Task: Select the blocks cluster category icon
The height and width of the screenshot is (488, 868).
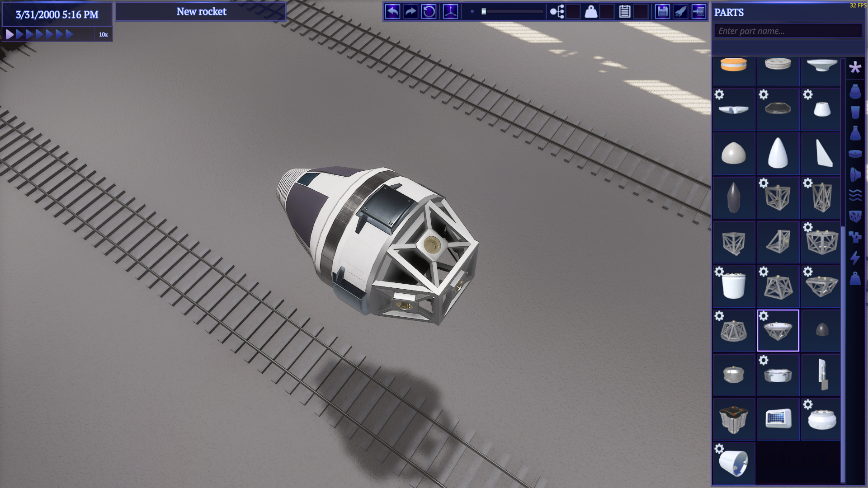Action: (855, 237)
